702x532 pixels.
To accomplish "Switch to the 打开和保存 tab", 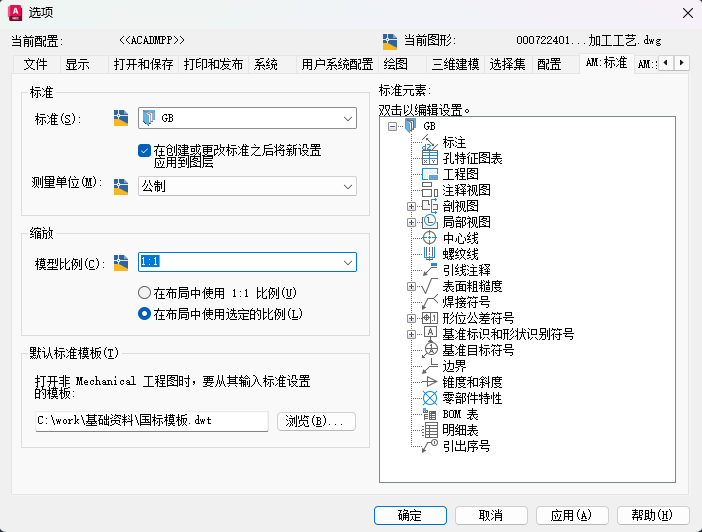I will (x=143, y=64).
